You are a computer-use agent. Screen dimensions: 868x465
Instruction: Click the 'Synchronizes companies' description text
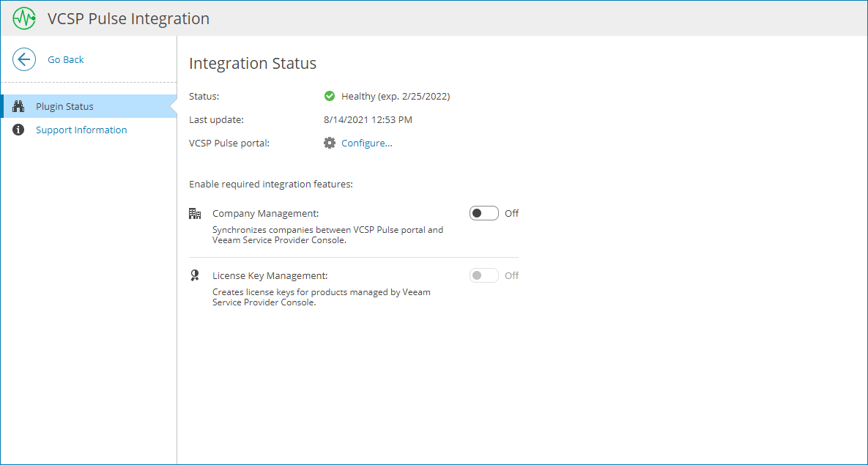(327, 235)
